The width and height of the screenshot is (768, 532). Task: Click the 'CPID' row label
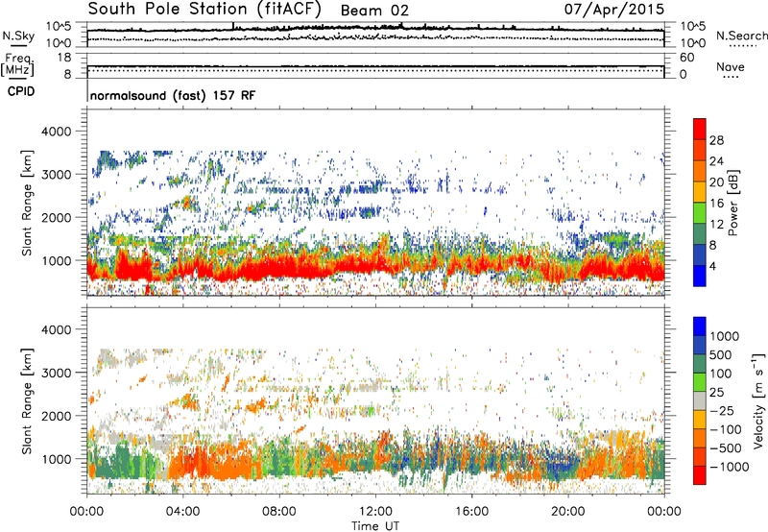click(x=21, y=91)
